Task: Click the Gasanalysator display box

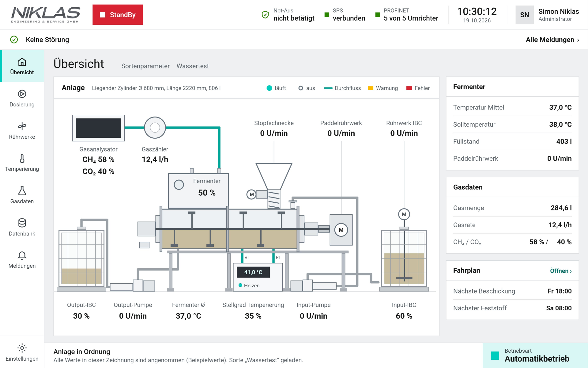Action: (98, 128)
